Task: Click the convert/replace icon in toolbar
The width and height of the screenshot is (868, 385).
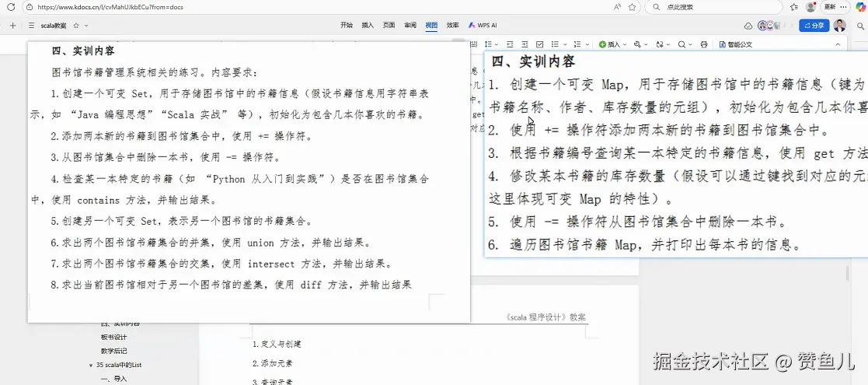Action: click(x=659, y=44)
